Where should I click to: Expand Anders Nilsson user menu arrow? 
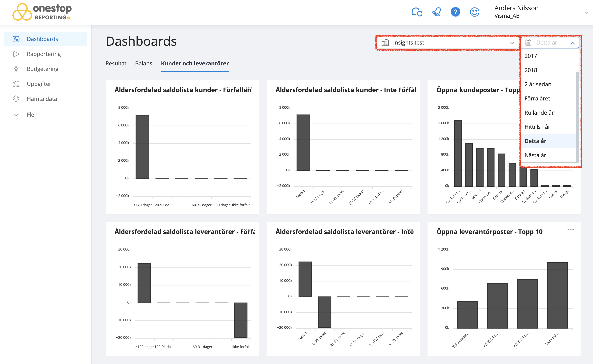click(586, 13)
